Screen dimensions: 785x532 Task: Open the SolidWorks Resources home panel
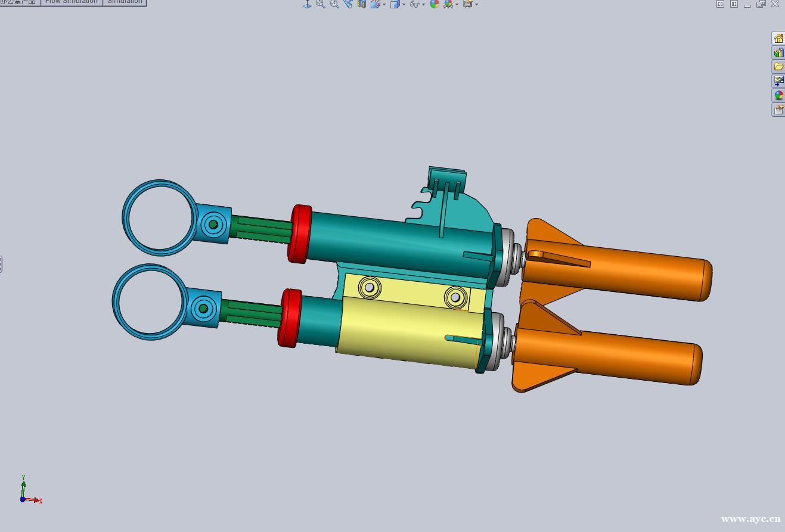778,38
